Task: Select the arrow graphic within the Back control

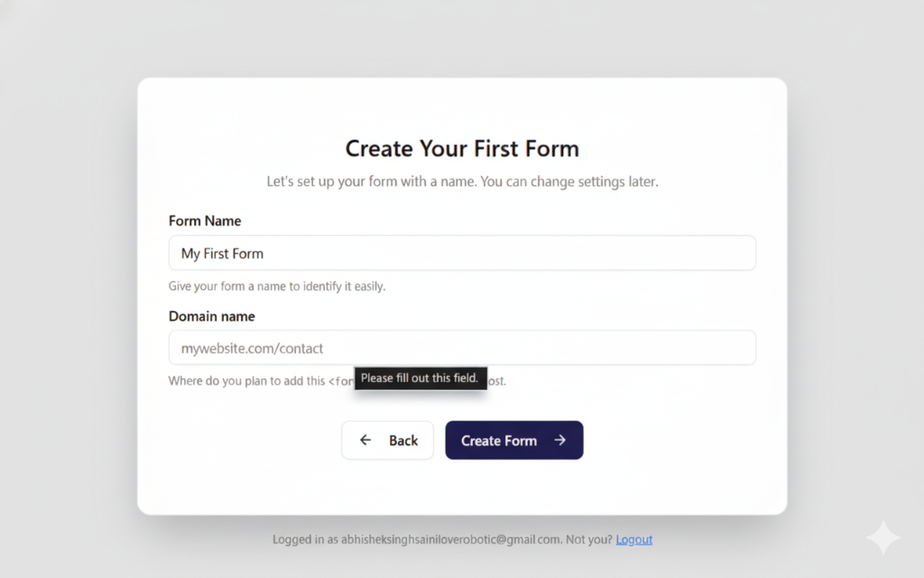Action: (366, 440)
